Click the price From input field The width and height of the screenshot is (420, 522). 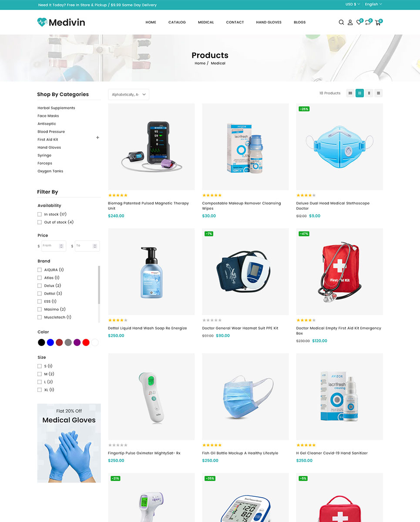click(x=54, y=246)
